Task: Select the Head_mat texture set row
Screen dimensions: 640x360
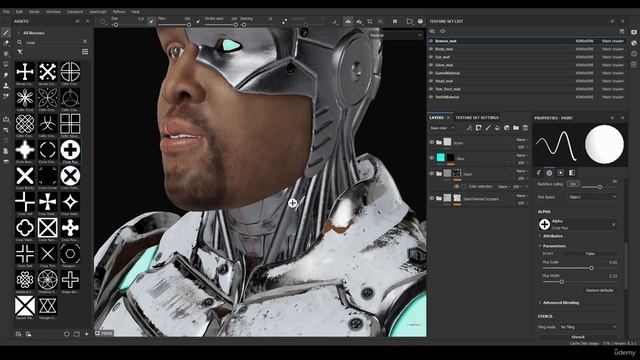Action: point(527,81)
